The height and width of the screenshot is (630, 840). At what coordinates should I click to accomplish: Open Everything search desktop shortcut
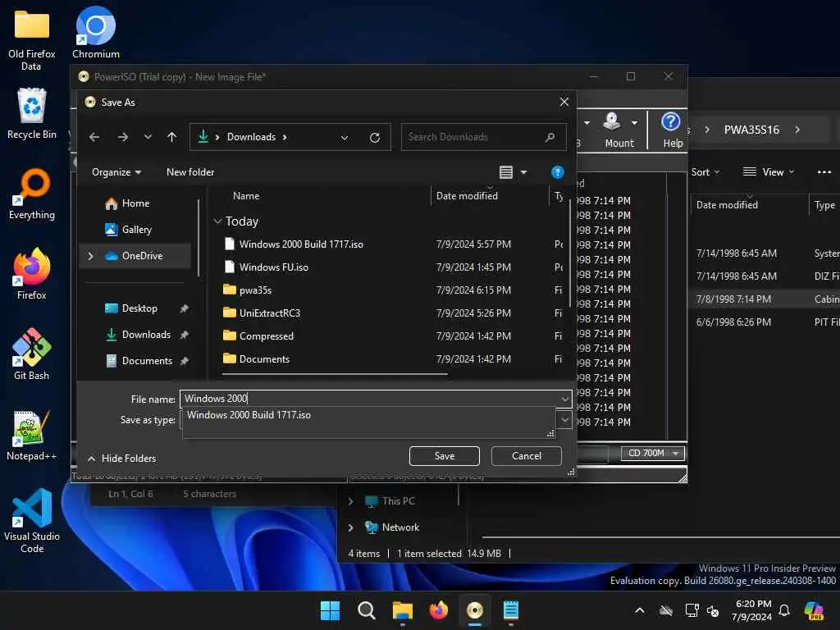pos(32,194)
